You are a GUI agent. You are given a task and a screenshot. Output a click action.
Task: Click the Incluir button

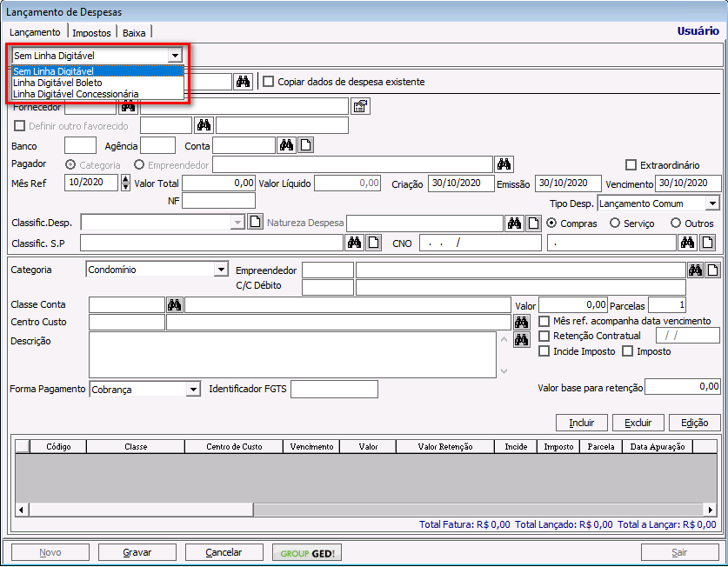(x=581, y=423)
